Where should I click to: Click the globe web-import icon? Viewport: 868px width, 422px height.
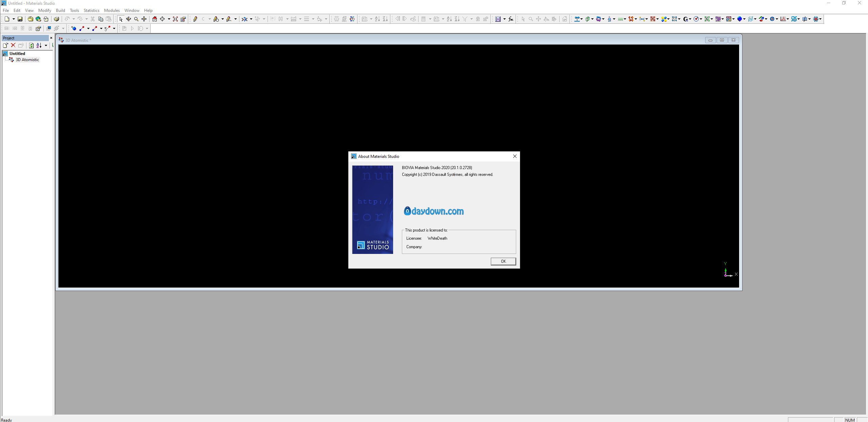pos(38,19)
